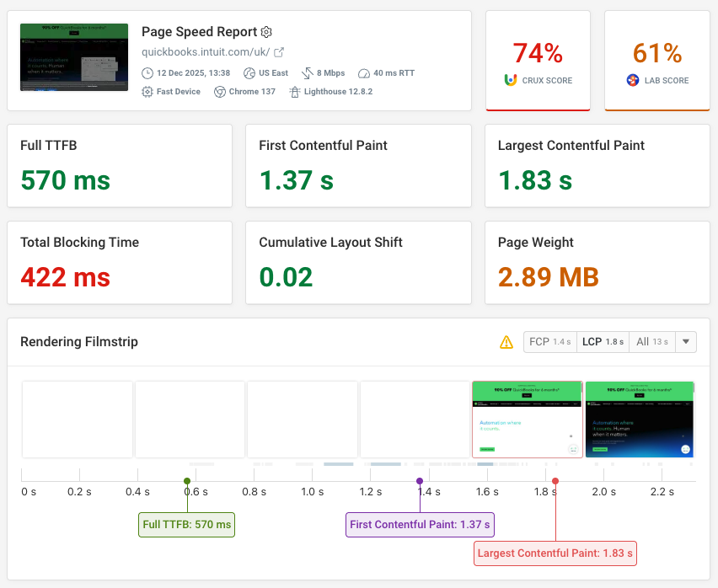Click the Largest Contentful Paint marker dot
Viewport: 718px width, 588px height.
click(555, 481)
